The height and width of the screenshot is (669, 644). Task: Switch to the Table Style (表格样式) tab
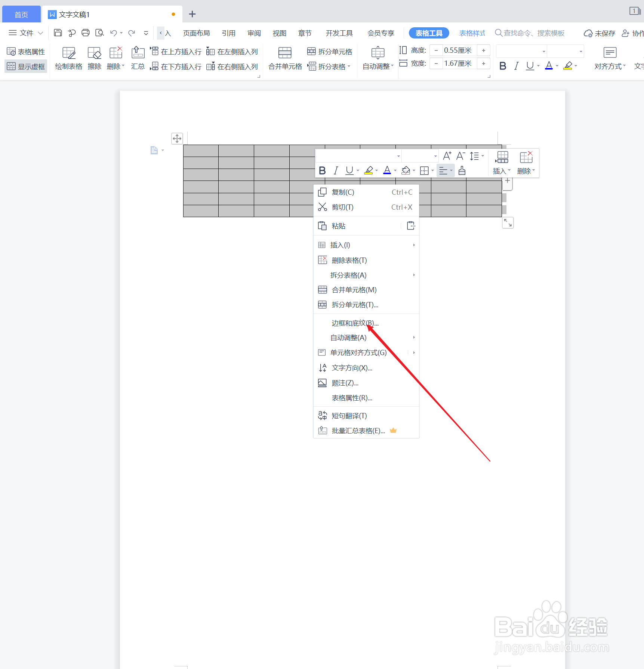(x=472, y=33)
